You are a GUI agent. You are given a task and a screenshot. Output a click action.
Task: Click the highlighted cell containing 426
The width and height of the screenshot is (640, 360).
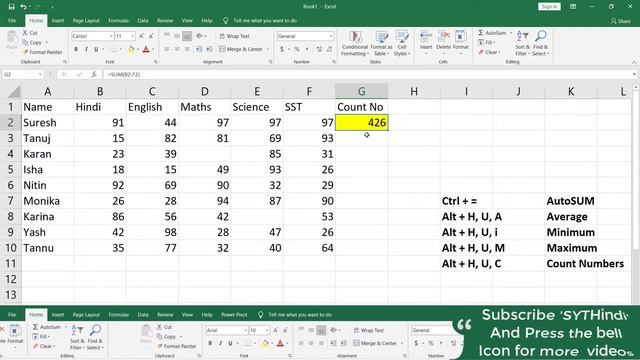tap(362, 122)
